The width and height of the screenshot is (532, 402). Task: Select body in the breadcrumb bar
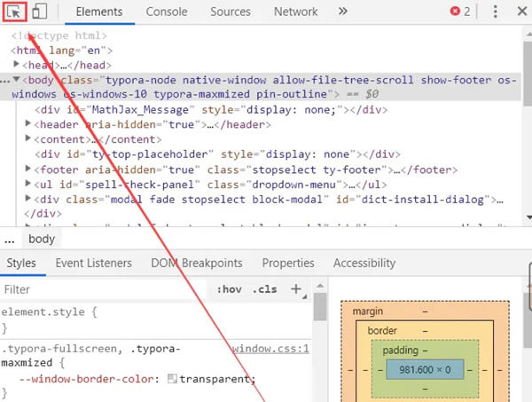41,240
